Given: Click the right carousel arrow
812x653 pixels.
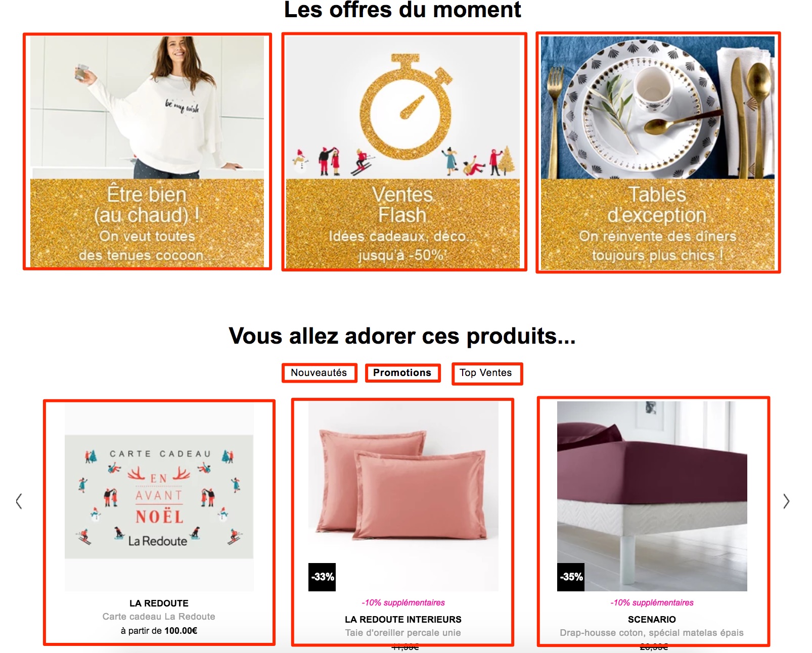Looking at the screenshot, I should click(786, 501).
